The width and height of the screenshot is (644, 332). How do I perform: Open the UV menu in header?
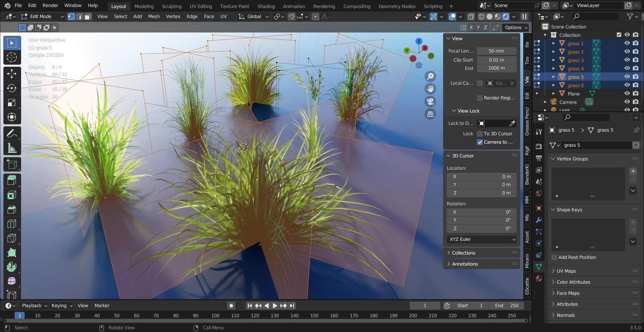[x=223, y=16]
